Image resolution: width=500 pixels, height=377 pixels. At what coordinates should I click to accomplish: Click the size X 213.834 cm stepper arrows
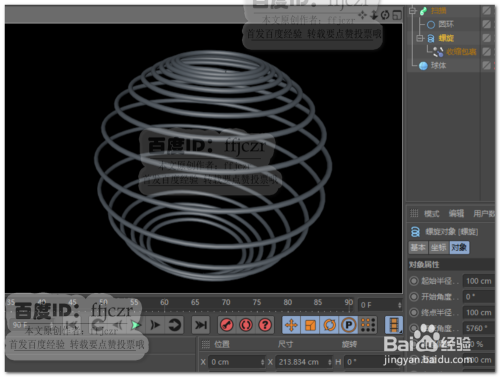tap(329, 362)
